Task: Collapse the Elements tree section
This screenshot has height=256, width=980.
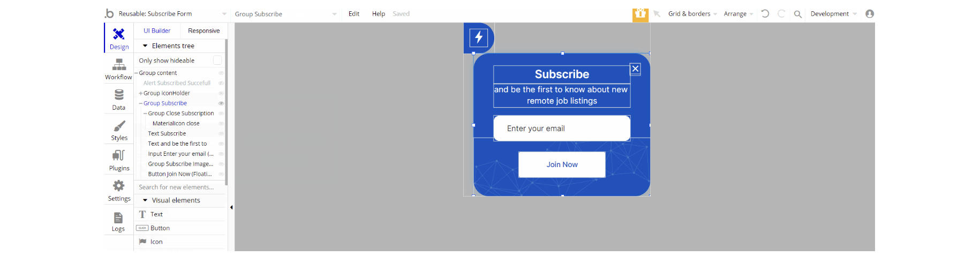Action: (145, 46)
